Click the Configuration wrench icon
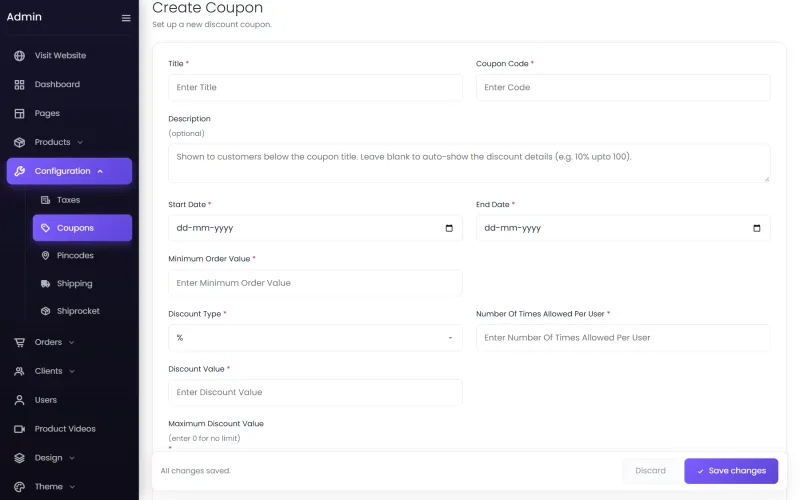 pos(19,171)
